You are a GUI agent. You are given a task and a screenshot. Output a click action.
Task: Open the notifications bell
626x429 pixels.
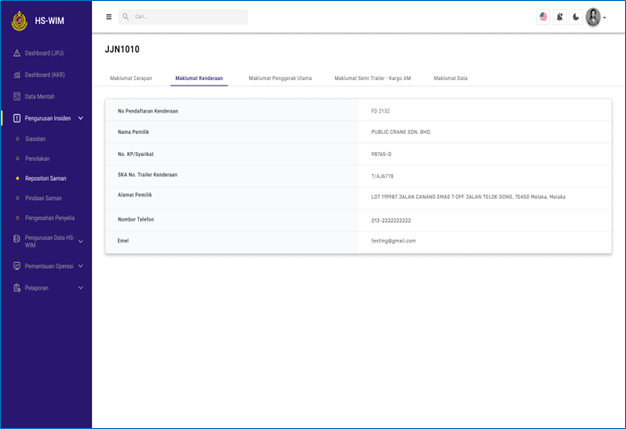tap(560, 17)
